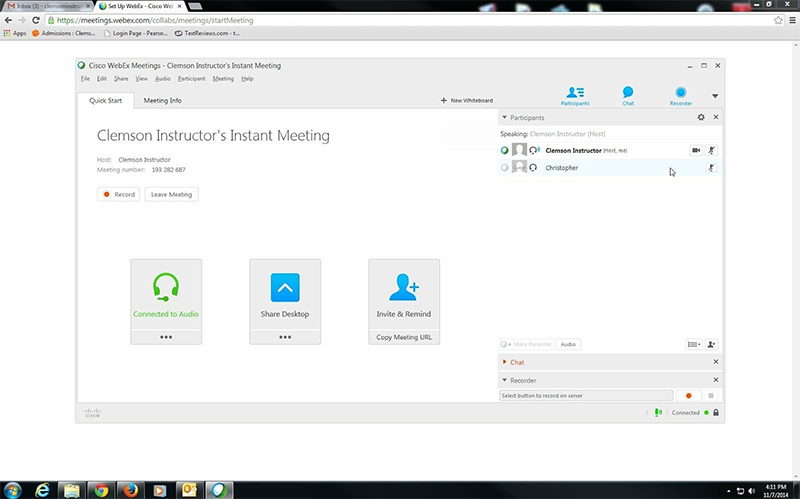Click the lock icon in status bar

[716, 412]
